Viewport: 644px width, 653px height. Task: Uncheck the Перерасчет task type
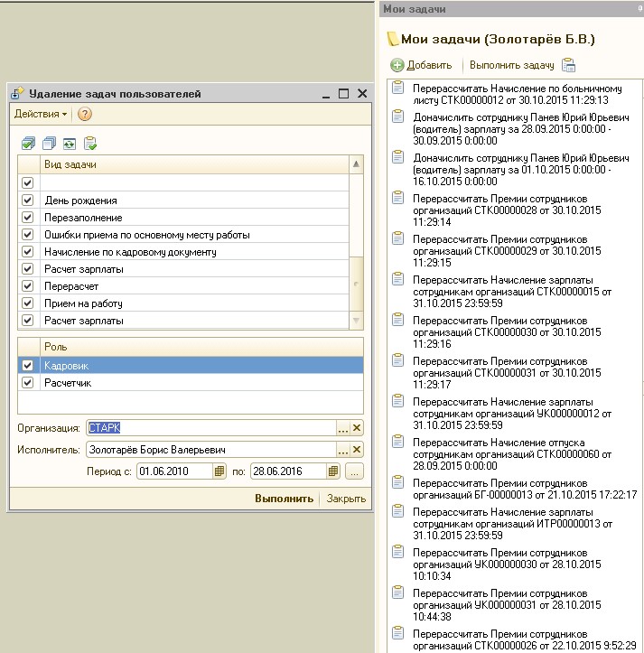pyautogui.click(x=27, y=286)
